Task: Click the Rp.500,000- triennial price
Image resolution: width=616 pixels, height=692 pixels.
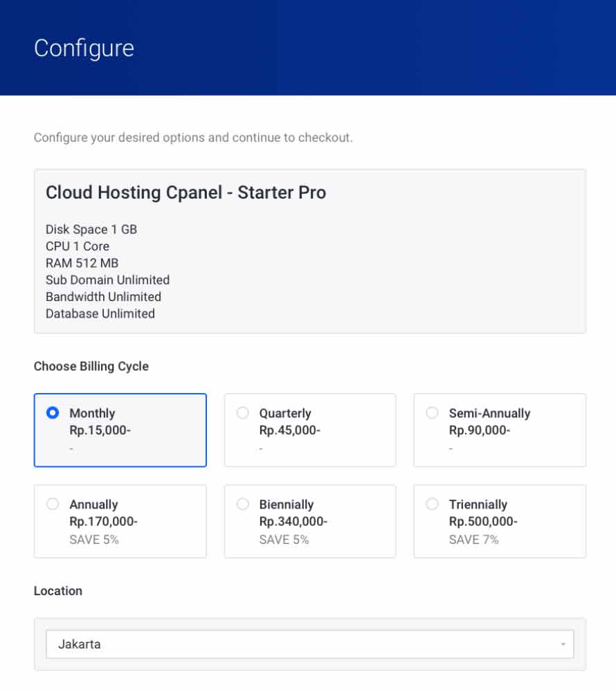Action: click(x=483, y=522)
